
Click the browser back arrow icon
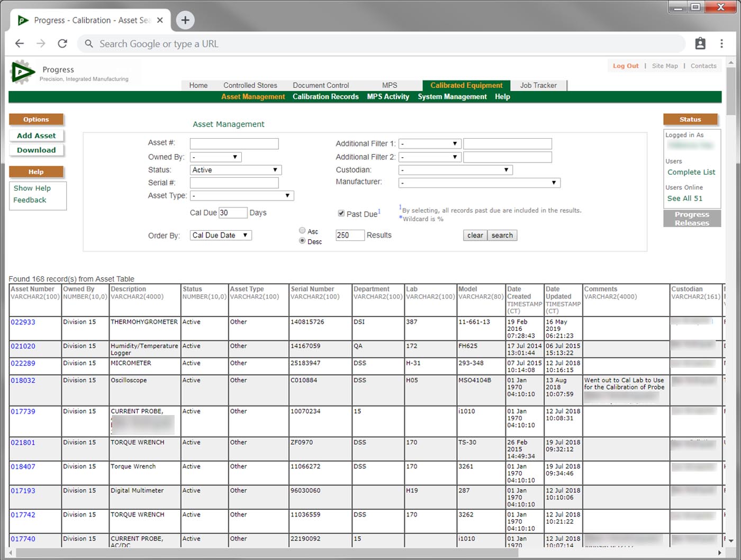coord(20,44)
